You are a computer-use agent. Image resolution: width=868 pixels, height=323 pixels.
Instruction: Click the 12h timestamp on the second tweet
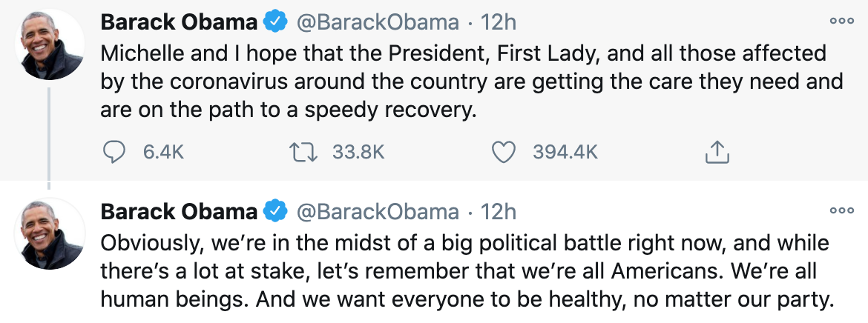(x=498, y=213)
